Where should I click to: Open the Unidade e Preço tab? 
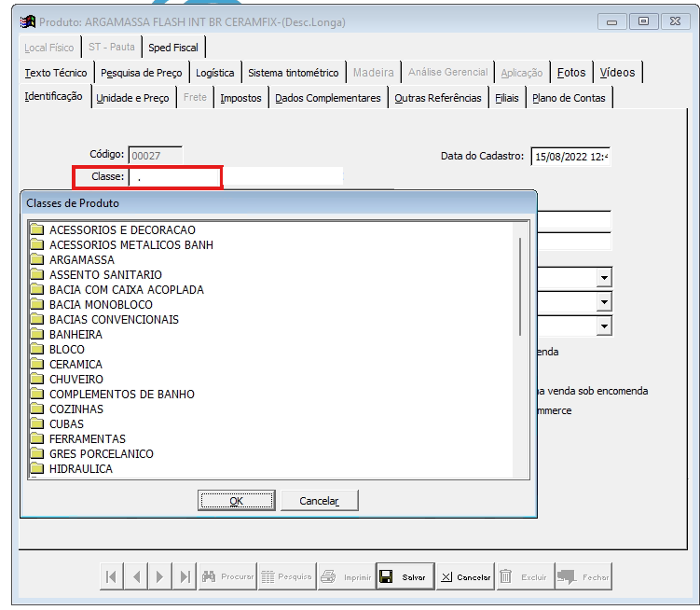tap(132, 98)
